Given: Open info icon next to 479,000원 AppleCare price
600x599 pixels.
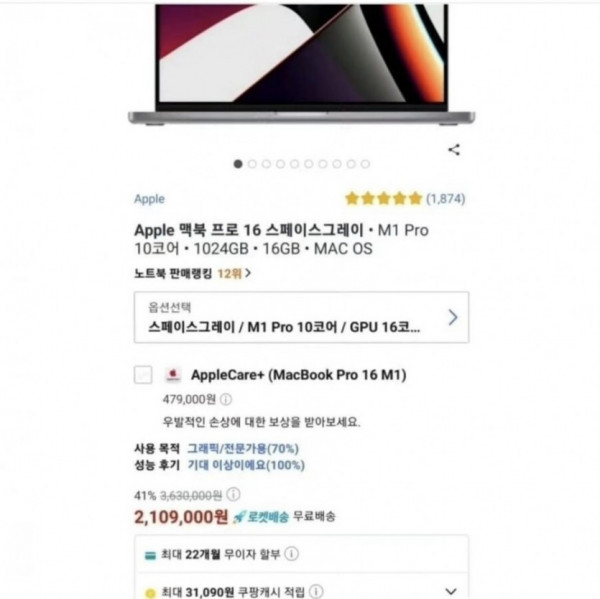Looking at the screenshot, I should 226,400.
